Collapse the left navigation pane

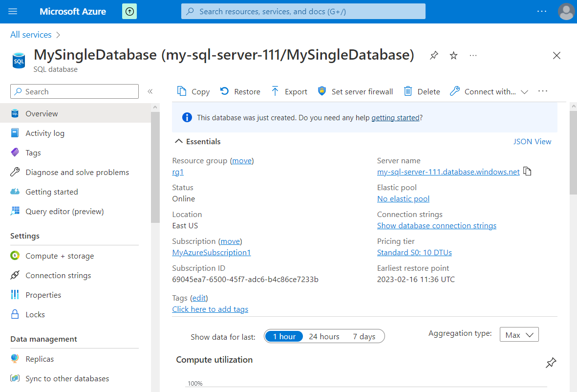[150, 91]
